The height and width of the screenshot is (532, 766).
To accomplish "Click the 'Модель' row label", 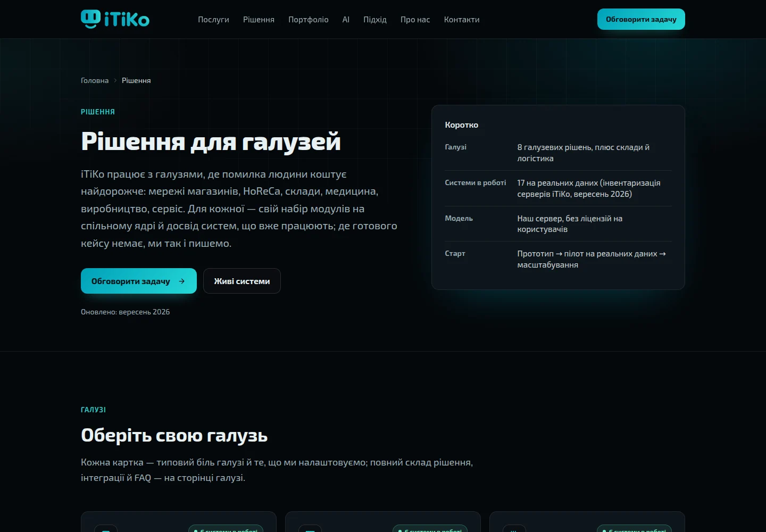I will tap(459, 218).
